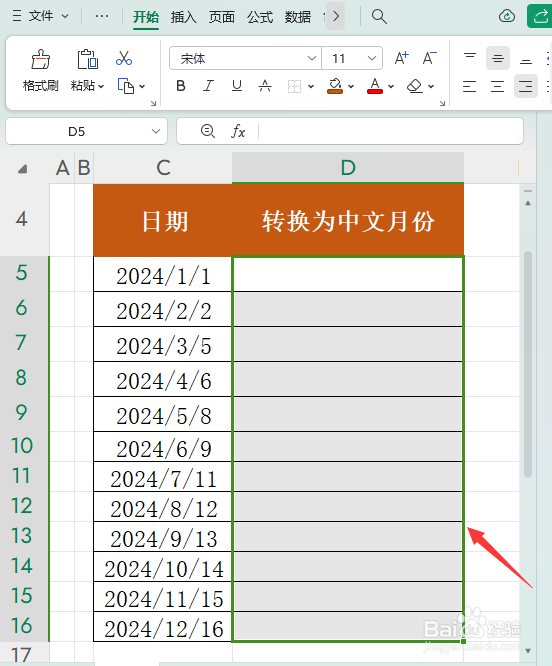Open the clipboard group dialog launcher
The image size is (552, 666).
tap(154, 103)
